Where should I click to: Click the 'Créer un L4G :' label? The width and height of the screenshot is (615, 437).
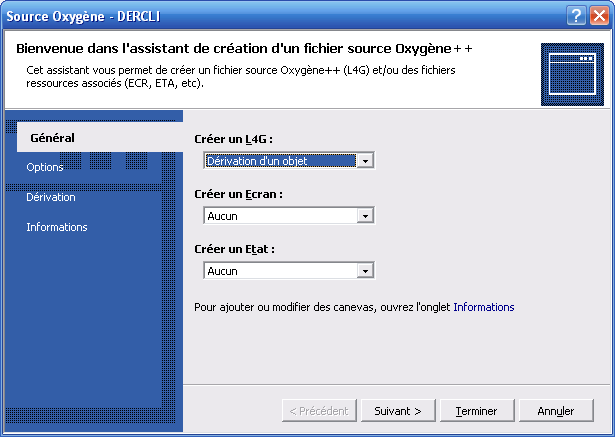click(x=233, y=139)
